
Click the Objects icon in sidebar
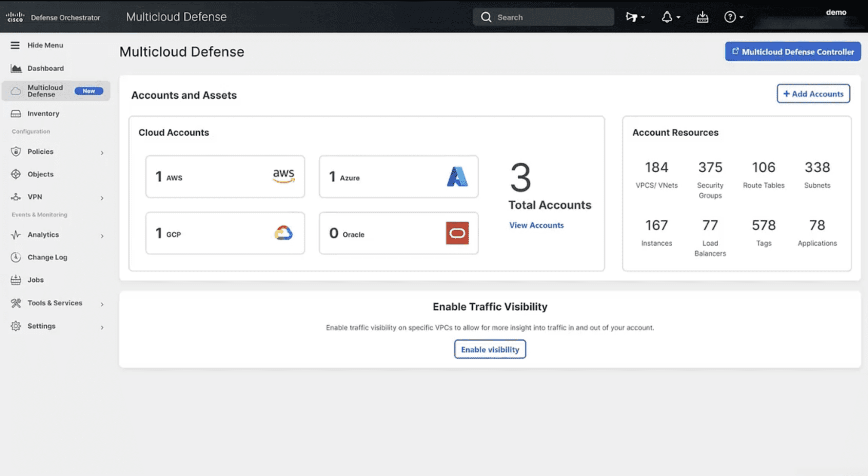coord(16,174)
